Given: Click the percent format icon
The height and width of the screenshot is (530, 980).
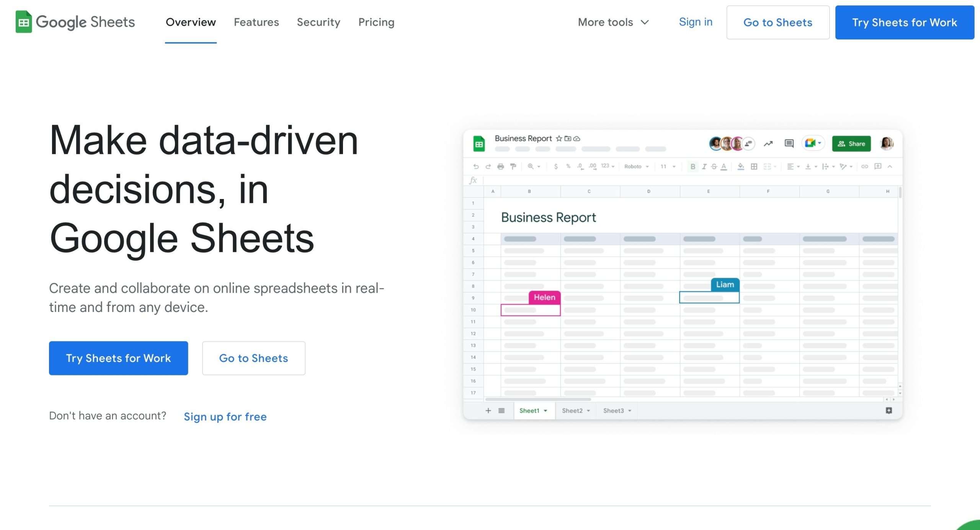Looking at the screenshot, I should 568,166.
